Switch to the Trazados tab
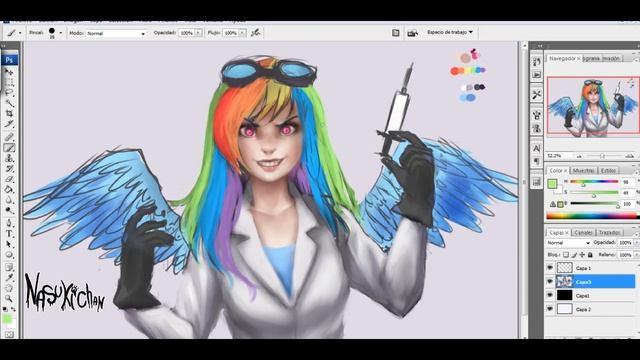 click(609, 232)
